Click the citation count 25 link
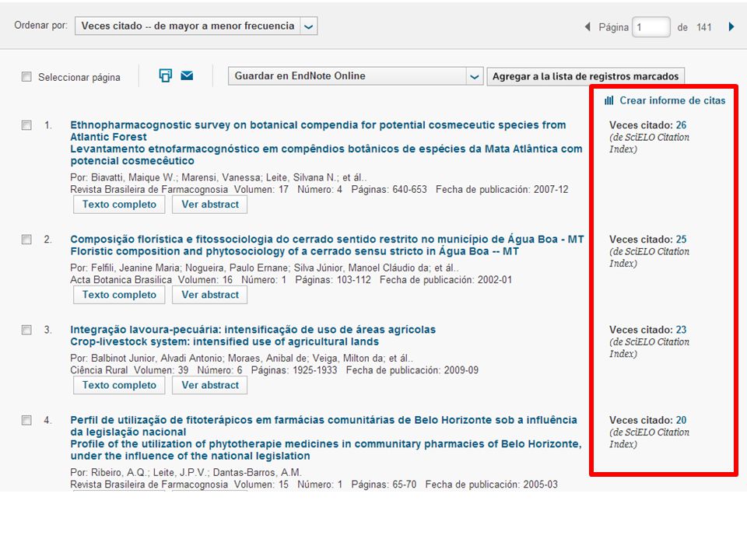Screen dimensions: 747x560 point(682,240)
